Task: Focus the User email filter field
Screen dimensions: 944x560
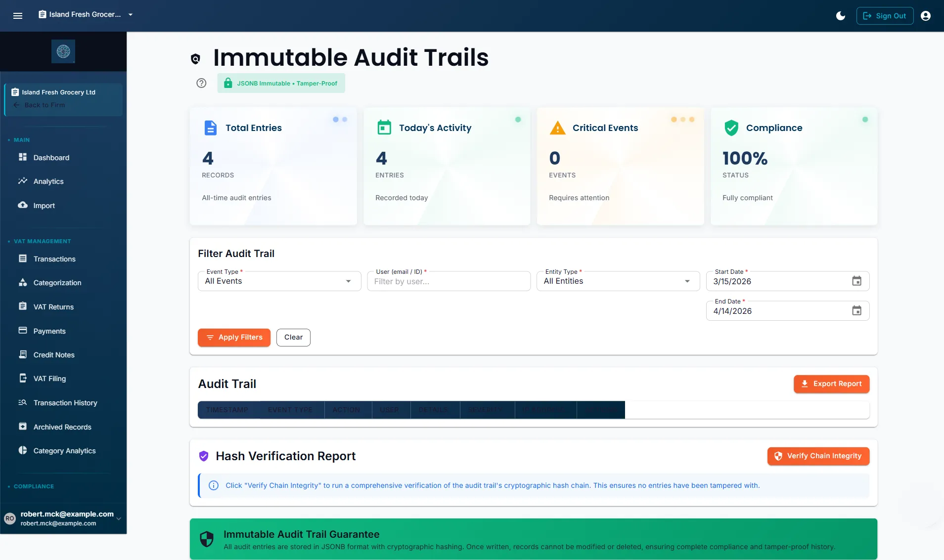Action: click(x=449, y=281)
